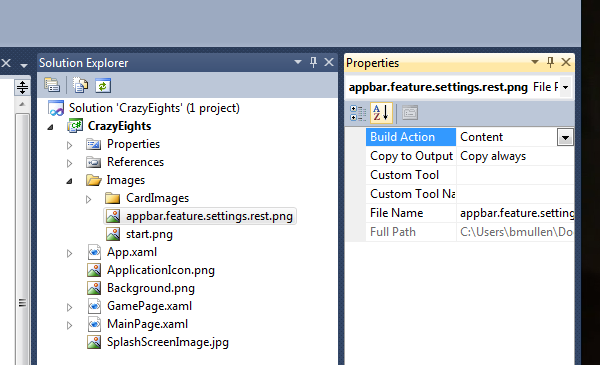600x365 pixels.
Task: Collapse the Images folder
Action: tap(69, 181)
